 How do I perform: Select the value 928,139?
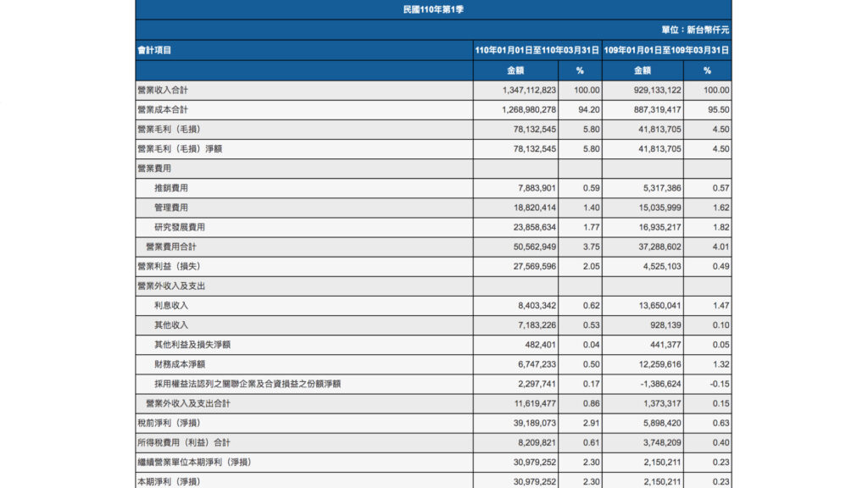[666, 325]
